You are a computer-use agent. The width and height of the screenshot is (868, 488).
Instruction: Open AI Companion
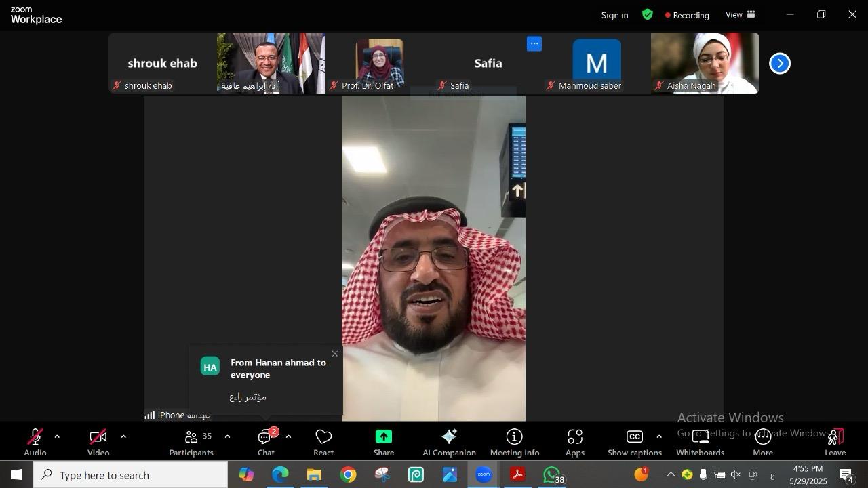[x=449, y=442]
